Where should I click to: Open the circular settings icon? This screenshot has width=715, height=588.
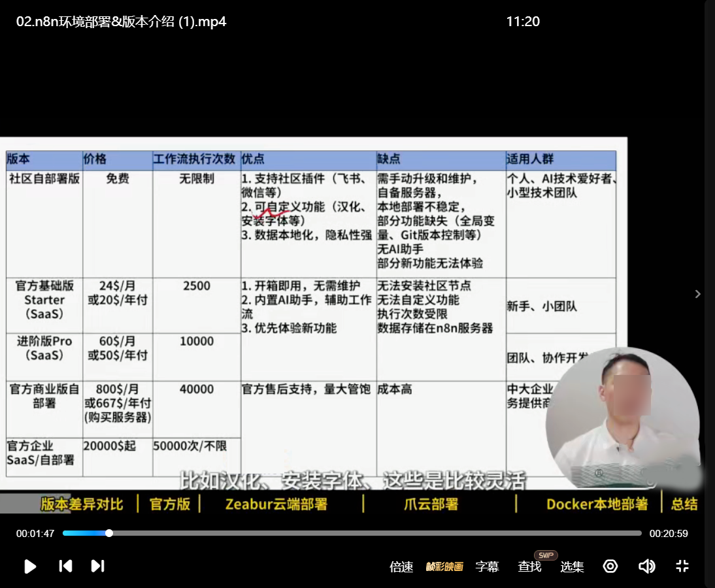click(x=610, y=566)
